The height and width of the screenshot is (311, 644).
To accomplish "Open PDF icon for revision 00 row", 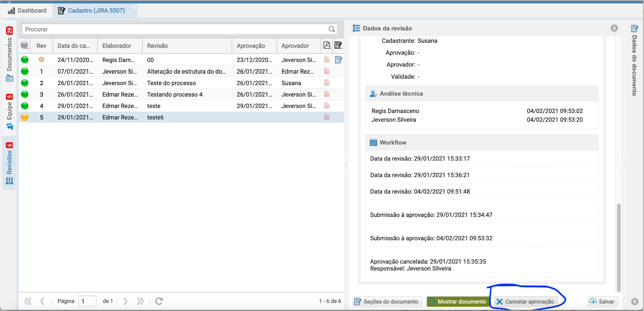I will (327, 60).
